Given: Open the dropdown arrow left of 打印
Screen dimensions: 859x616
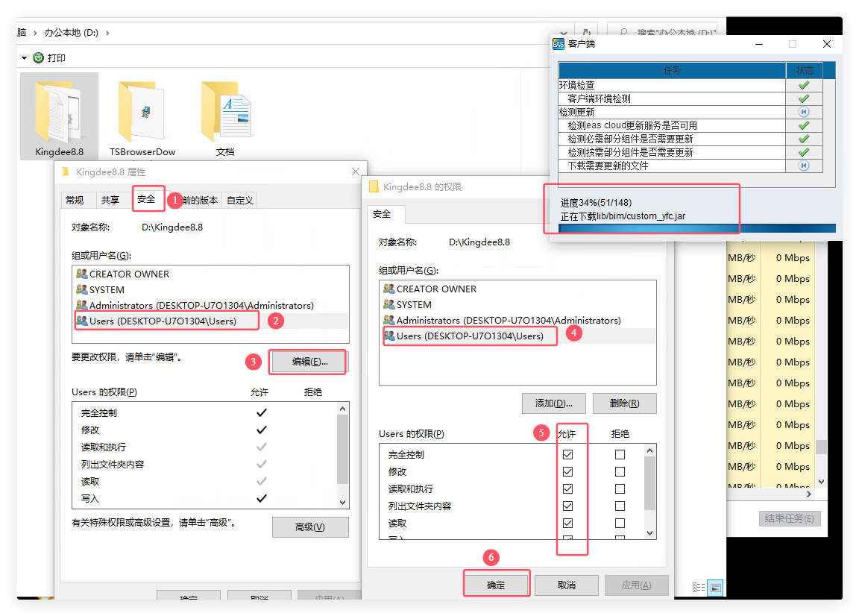Looking at the screenshot, I should (24, 57).
